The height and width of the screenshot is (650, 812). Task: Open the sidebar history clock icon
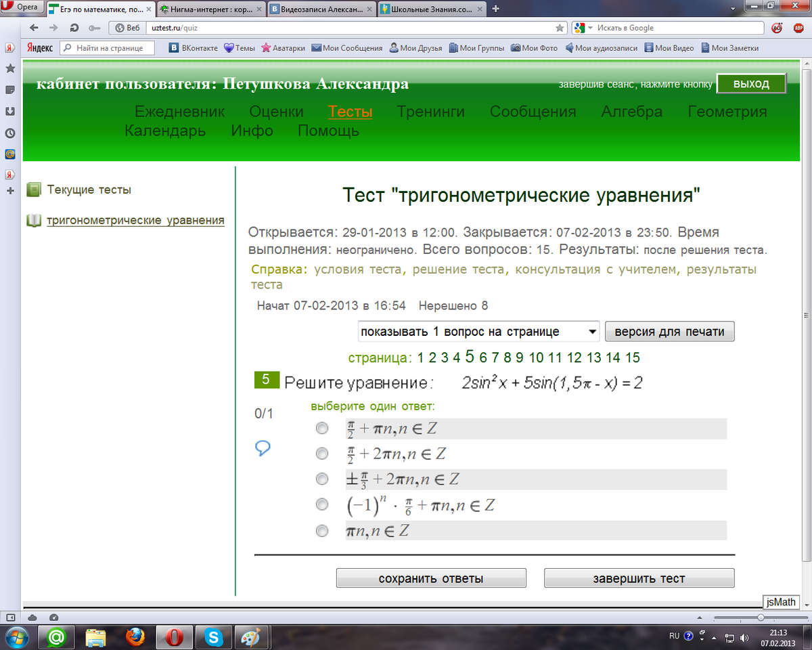coord(10,133)
